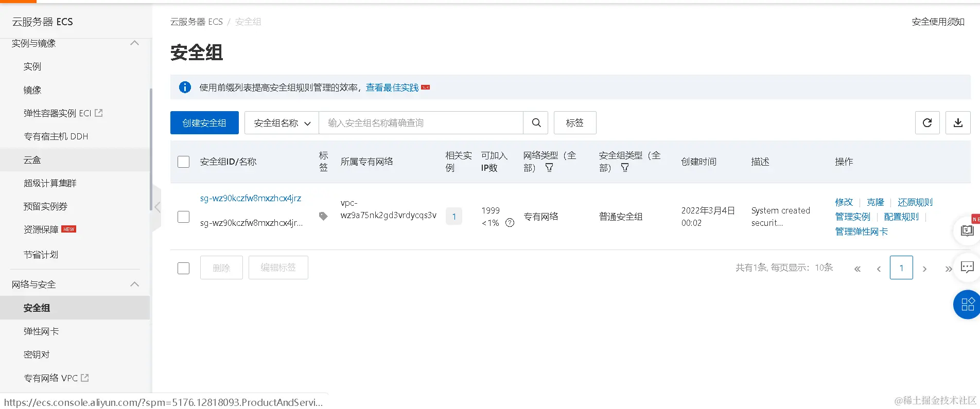This screenshot has height=409, width=980.
Task: Open the network type filter funnel
Action: pos(549,168)
